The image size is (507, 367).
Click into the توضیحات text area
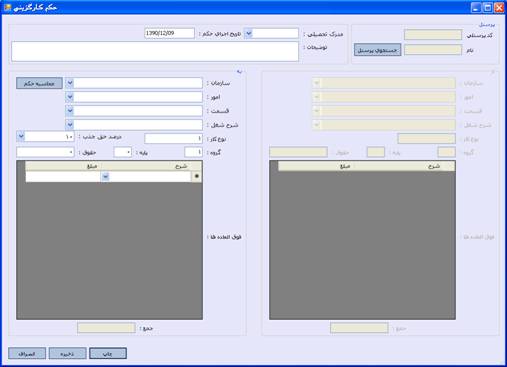[x=155, y=51]
